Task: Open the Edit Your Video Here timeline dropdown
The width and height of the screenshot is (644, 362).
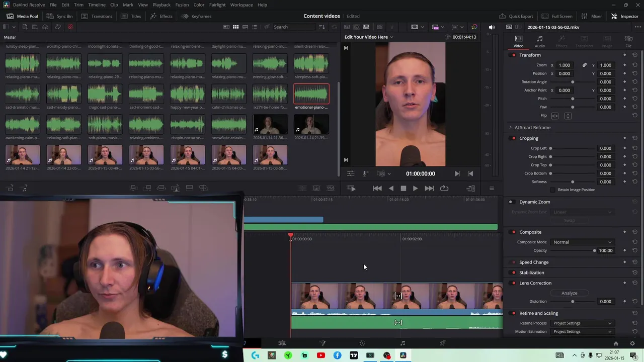Action: 369,37
